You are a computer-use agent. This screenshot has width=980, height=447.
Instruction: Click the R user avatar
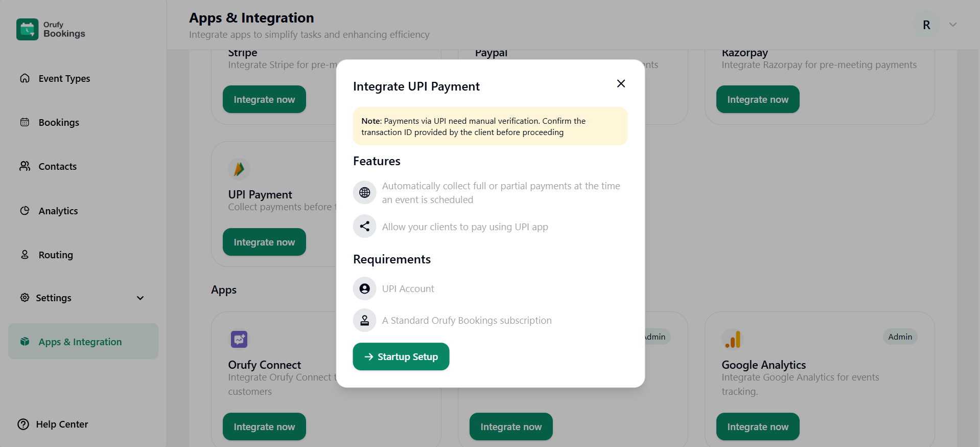point(926,25)
